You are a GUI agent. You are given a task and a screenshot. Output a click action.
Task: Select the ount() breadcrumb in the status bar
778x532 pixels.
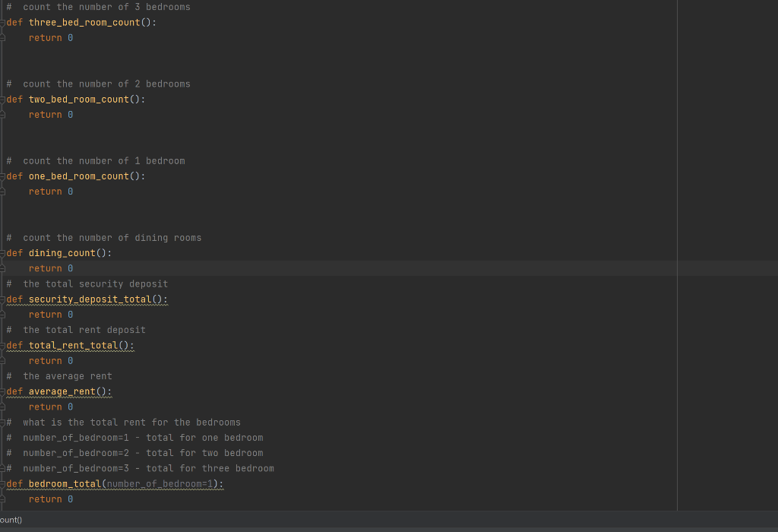click(10, 520)
